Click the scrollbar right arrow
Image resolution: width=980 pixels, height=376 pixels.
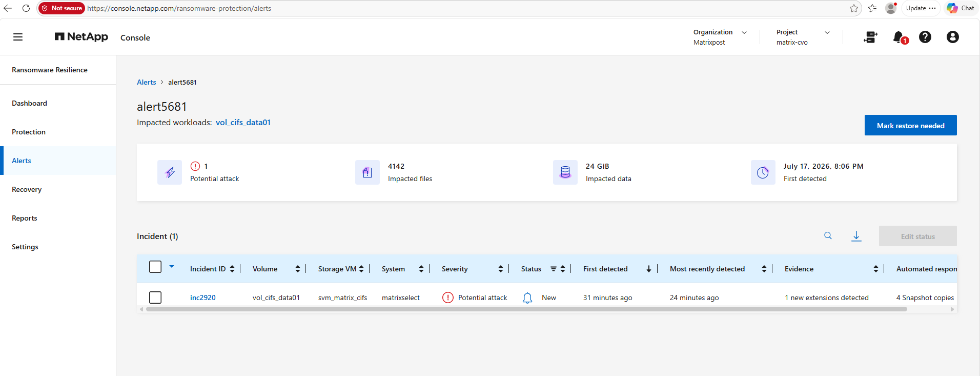952,309
